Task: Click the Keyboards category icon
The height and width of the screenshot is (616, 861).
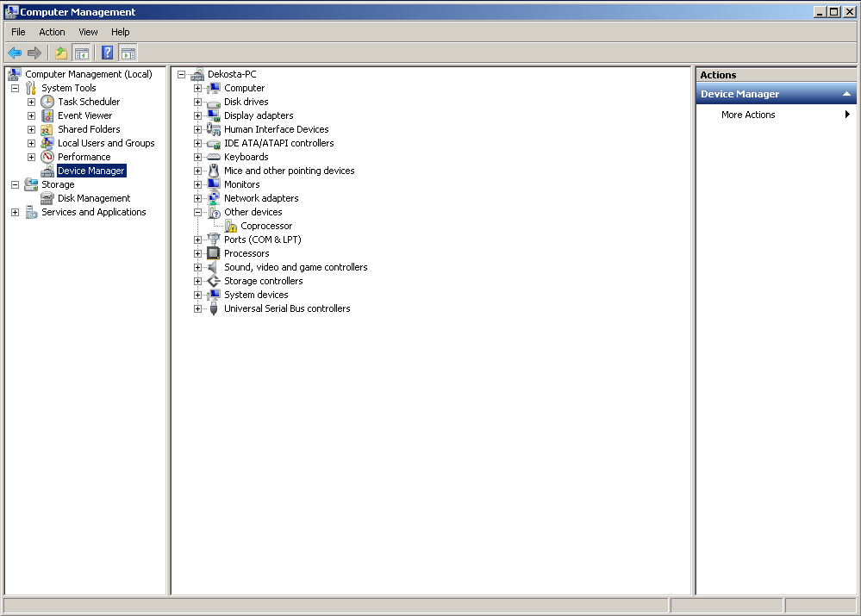Action: [x=213, y=157]
